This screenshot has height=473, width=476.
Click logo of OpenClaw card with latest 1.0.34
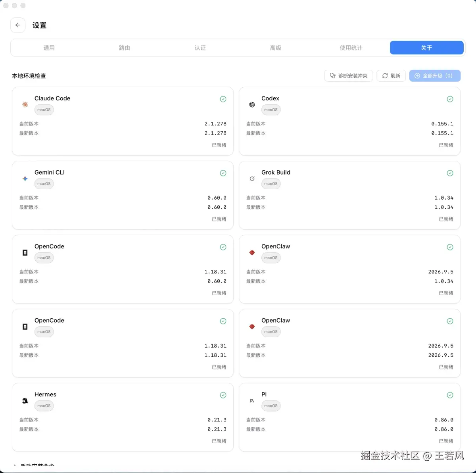[252, 253]
